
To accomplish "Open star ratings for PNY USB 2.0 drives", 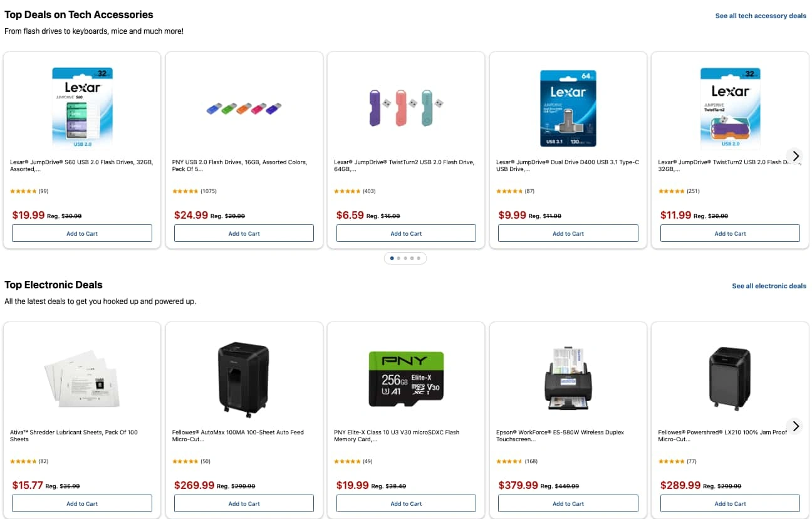I will 185,191.
